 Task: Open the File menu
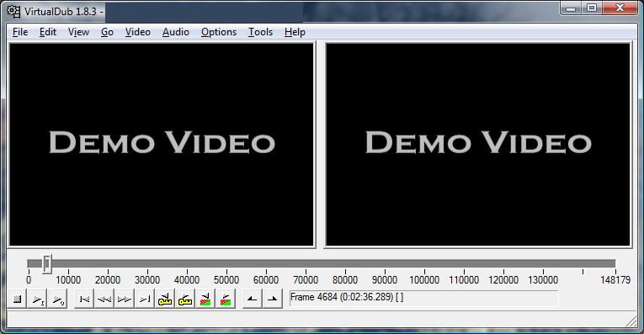[x=20, y=32]
